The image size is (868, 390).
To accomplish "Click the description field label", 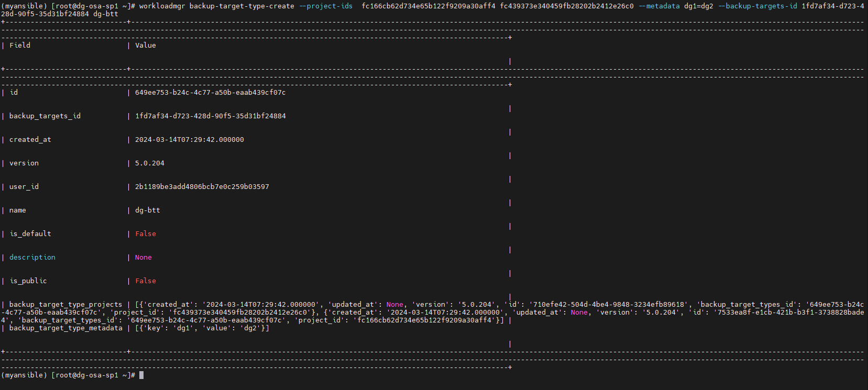I will pos(32,258).
